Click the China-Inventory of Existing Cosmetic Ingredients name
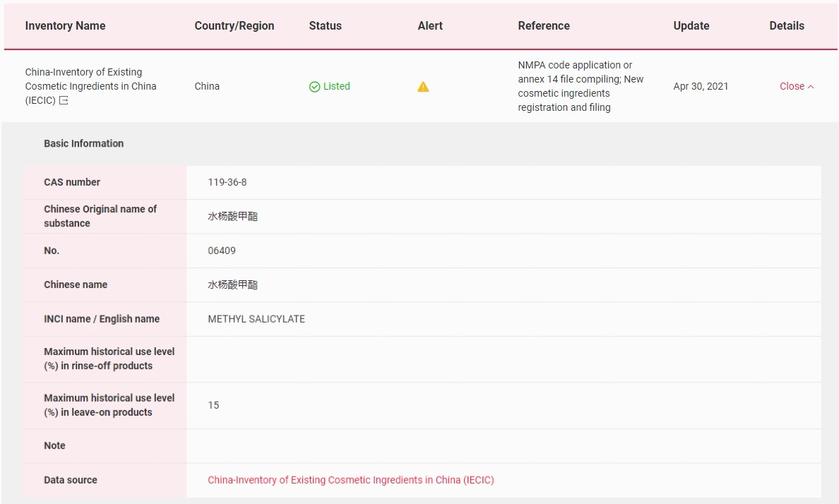The width and height of the screenshot is (839, 504). (90, 79)
